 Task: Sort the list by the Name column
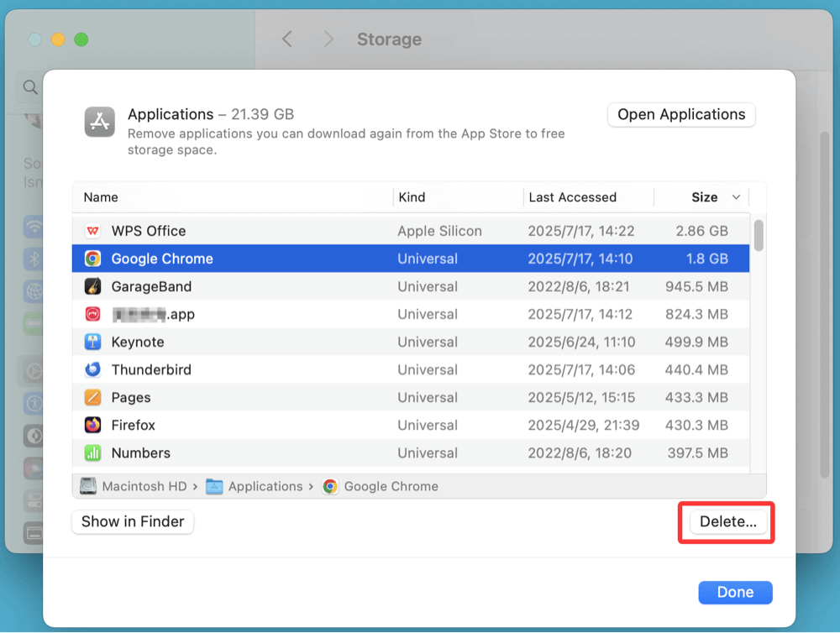101,196
